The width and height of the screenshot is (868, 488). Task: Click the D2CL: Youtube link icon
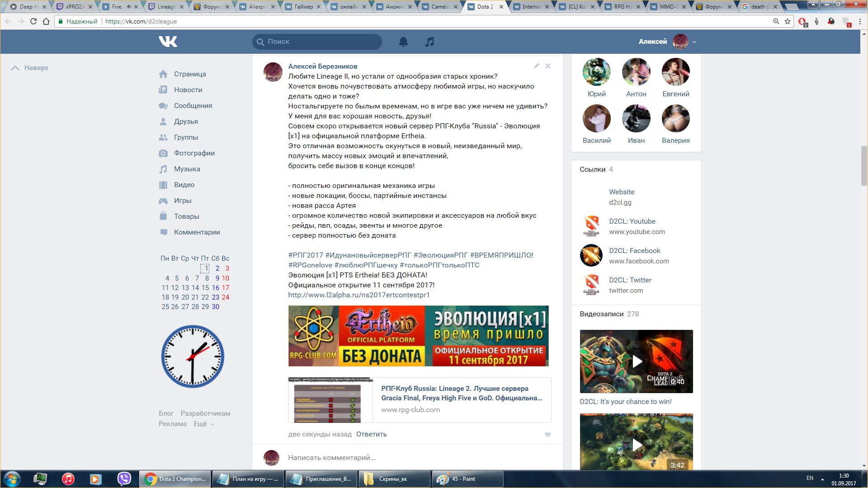pyautogui.click(x=591, y=226)
